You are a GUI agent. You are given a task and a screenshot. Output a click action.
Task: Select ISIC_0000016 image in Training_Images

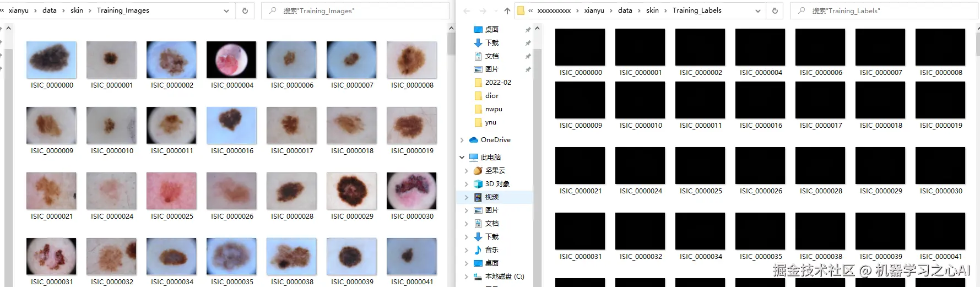pos(231,125)
